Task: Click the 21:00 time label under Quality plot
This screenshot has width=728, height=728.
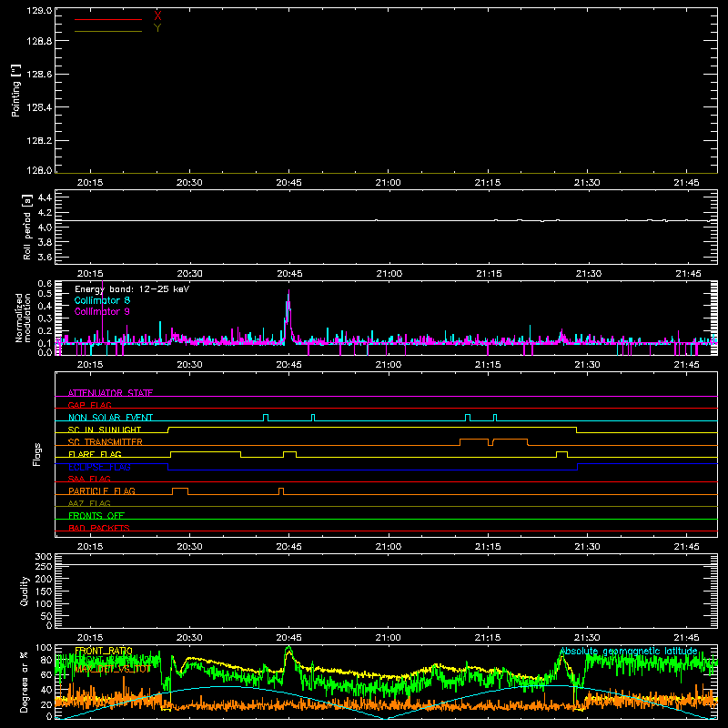Action: pyautogui.click(x=389, y=638)
